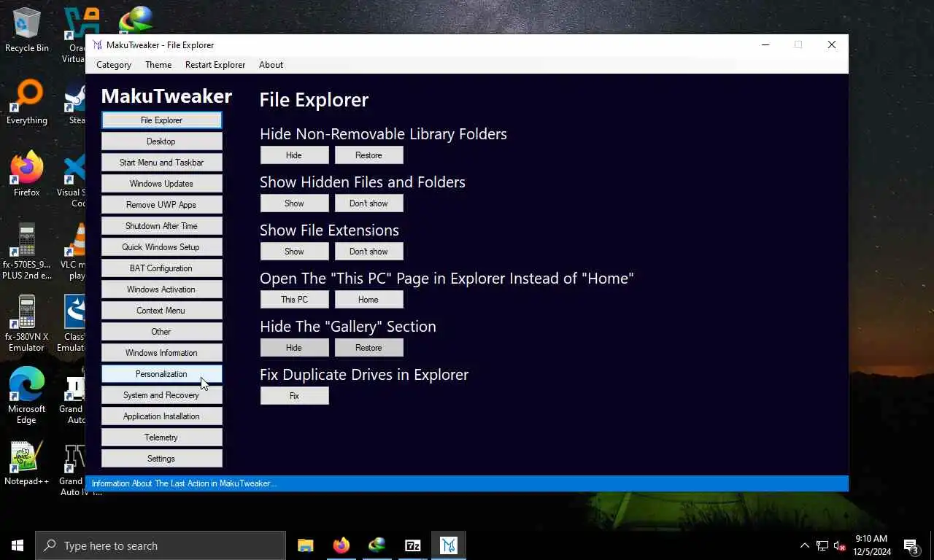Open the Recycle Bin desktop icon
This screenshot has height=560, width=934.
[x=27, y=29]
